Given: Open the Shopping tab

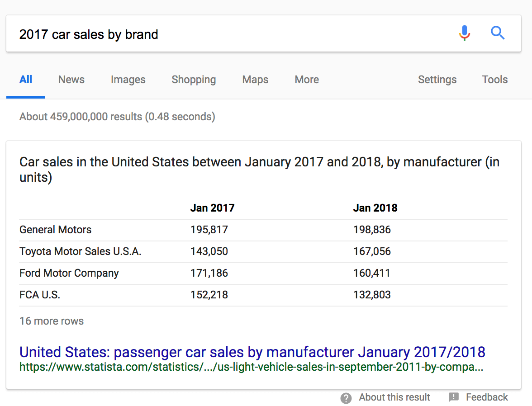Looking at the screenshot, I should tap(194, 80).
